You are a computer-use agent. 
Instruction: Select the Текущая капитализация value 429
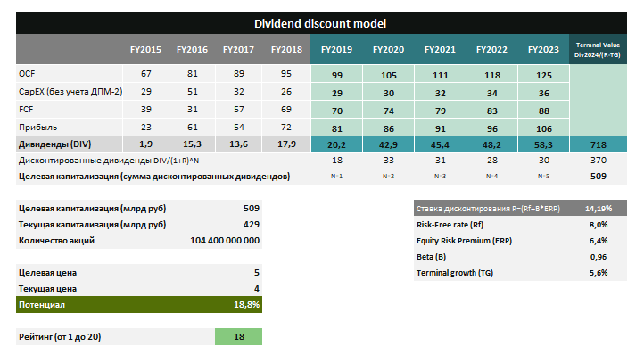point(251,224)
